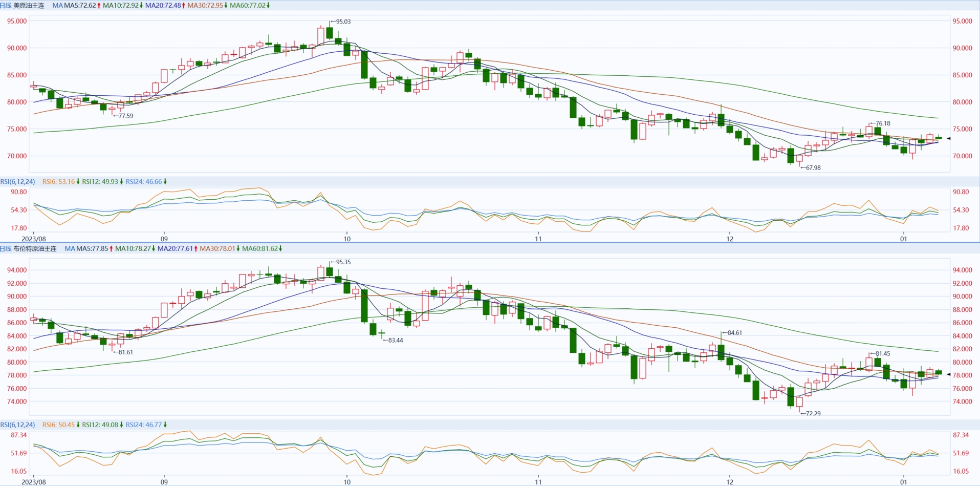Click the 美原油主连 chart title
Image resolution: width=980 pixels, height=486 pixels.
coord(29,5)
